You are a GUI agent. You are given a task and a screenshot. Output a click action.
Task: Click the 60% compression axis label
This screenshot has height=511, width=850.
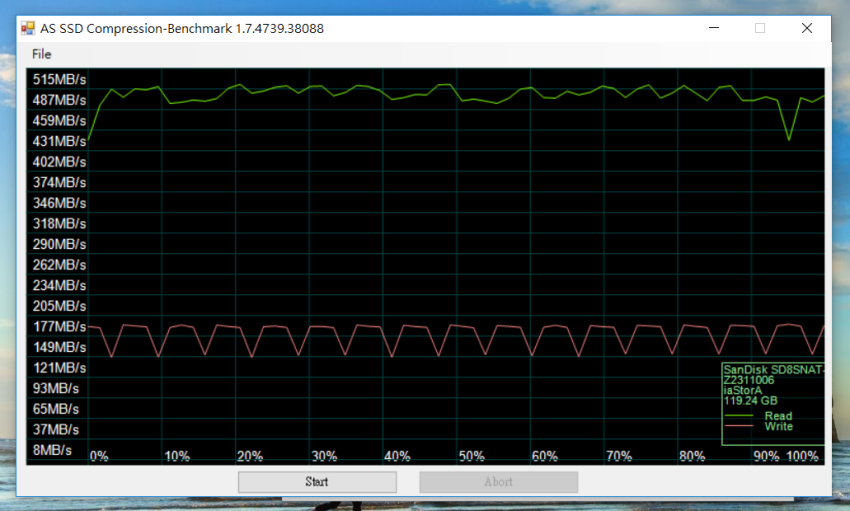(545, 456)
